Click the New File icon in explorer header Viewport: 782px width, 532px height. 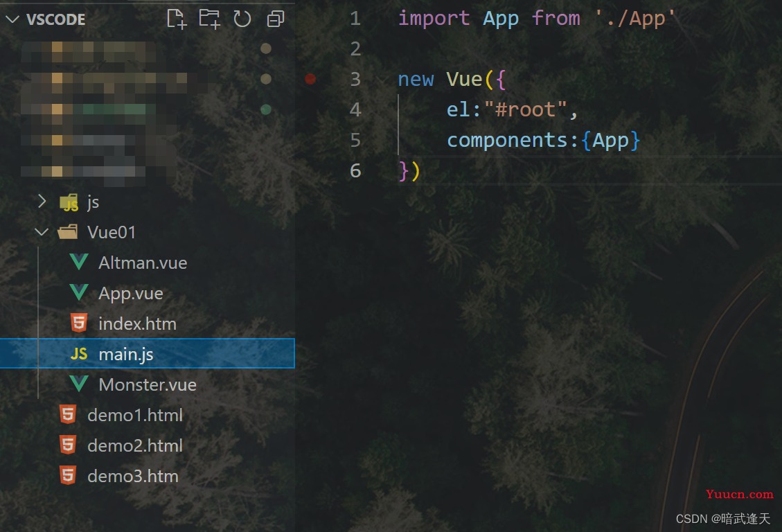click(177, 19)
